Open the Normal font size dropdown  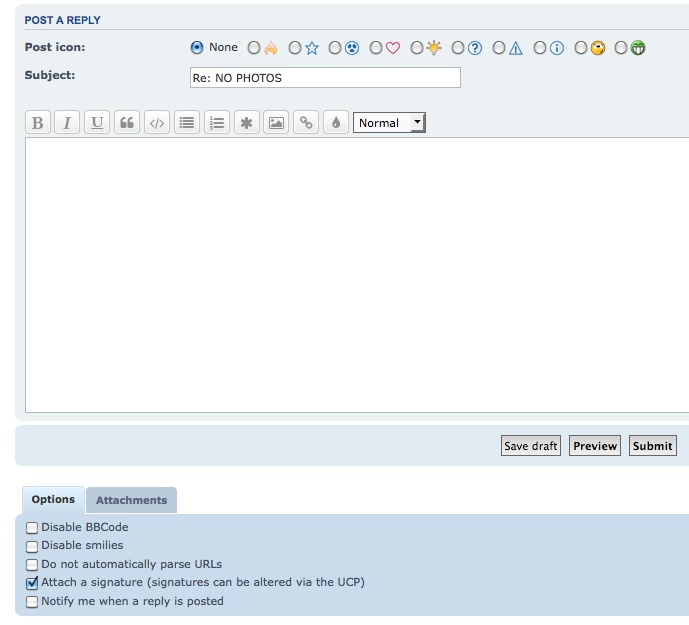coord(389,123)
